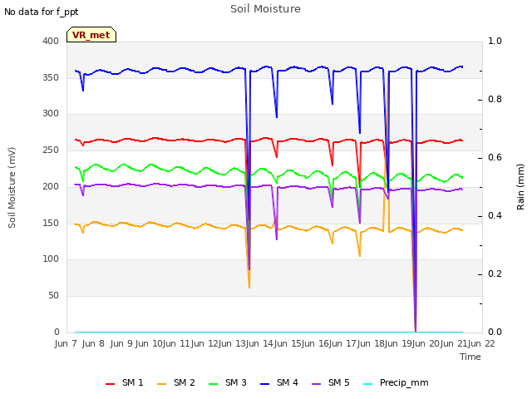Click the purple SM 5 legend swatch

tap(317, 384)
